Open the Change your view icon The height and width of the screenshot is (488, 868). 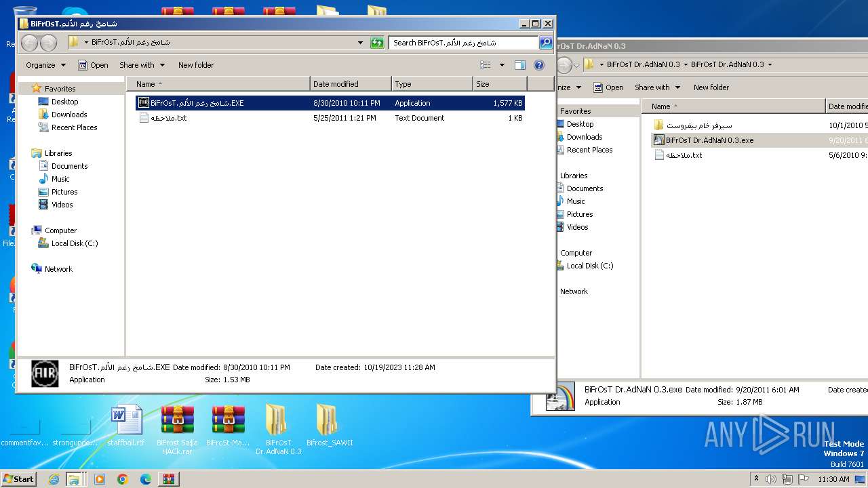point(486,65)
